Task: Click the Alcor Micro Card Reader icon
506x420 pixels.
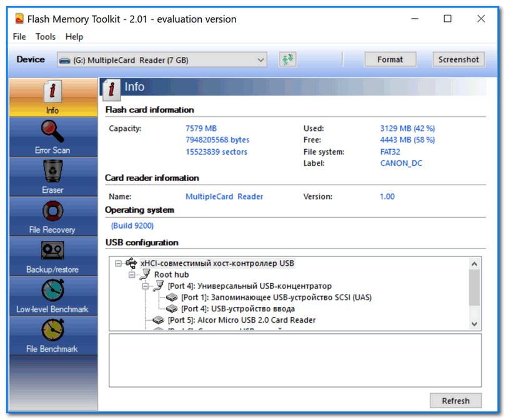Action: coord(159,320)
